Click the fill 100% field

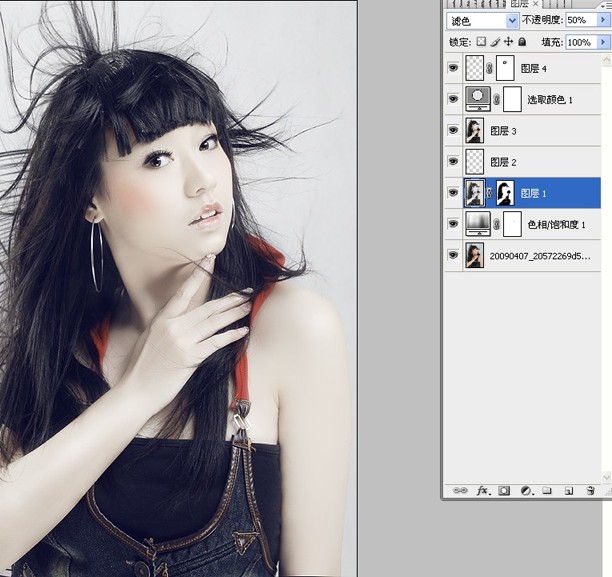click(x=580, y=42)
